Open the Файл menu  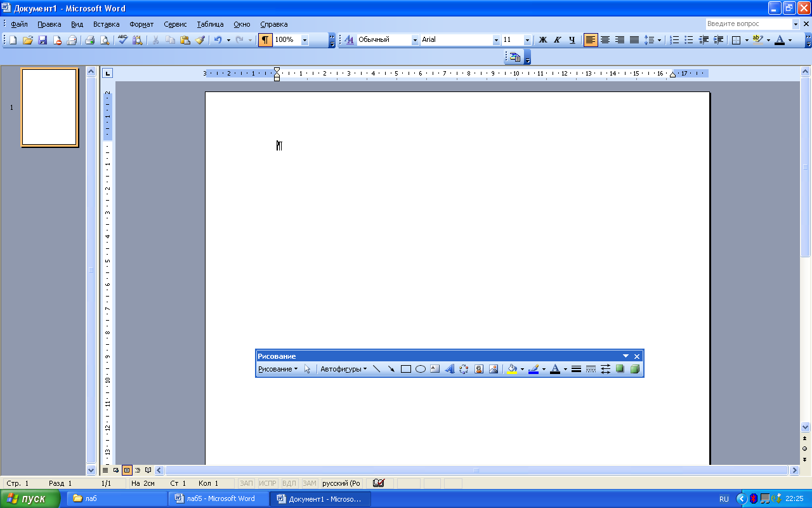[19, 24]
